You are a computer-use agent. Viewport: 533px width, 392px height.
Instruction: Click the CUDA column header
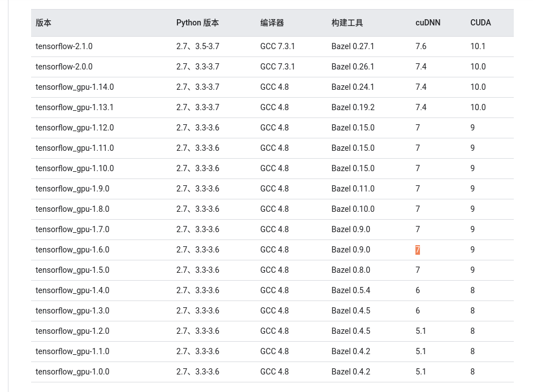tap(480, 23)
